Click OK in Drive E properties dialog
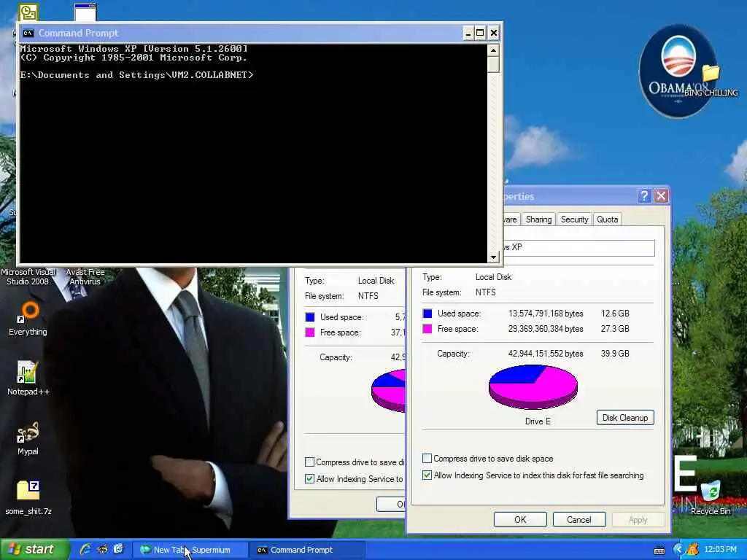Screen dimensions: 747x560 (x=520, y=519)
